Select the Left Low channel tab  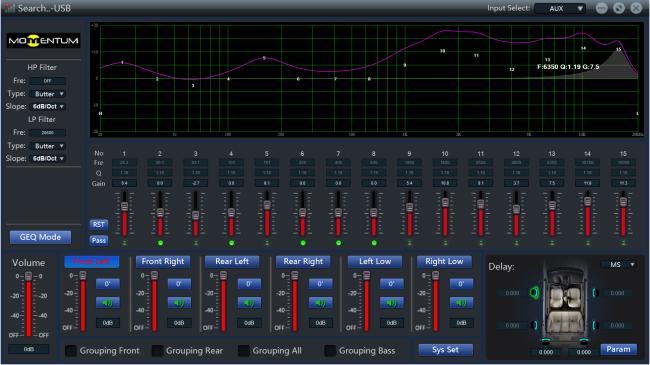coord(375,261)
